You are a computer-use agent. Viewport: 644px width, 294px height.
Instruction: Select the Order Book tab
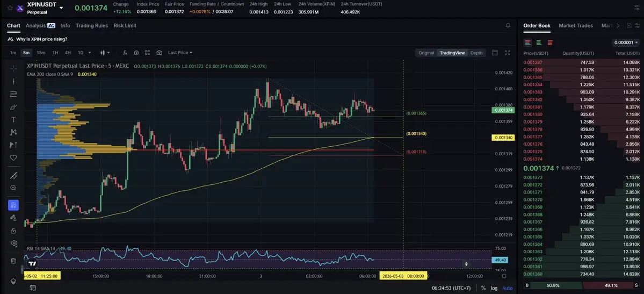537,25
